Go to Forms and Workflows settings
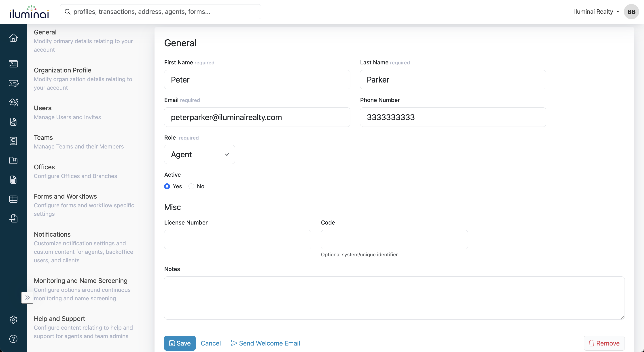The image size is (644, 352). pos(65,196)
